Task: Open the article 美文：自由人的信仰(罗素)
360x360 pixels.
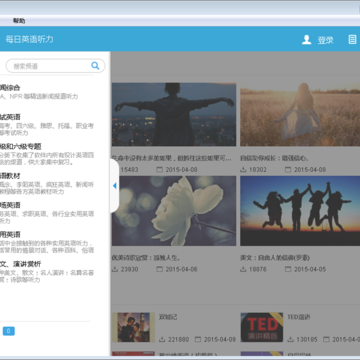Action: 275,258
